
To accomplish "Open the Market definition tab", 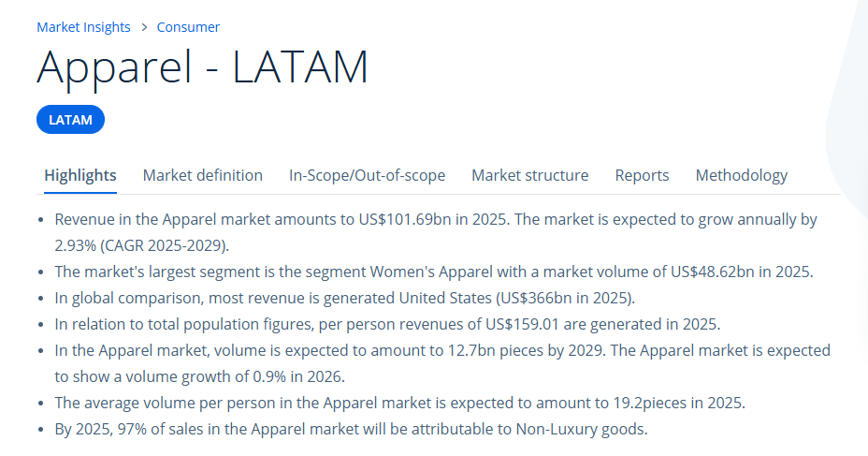I will 202,175.
